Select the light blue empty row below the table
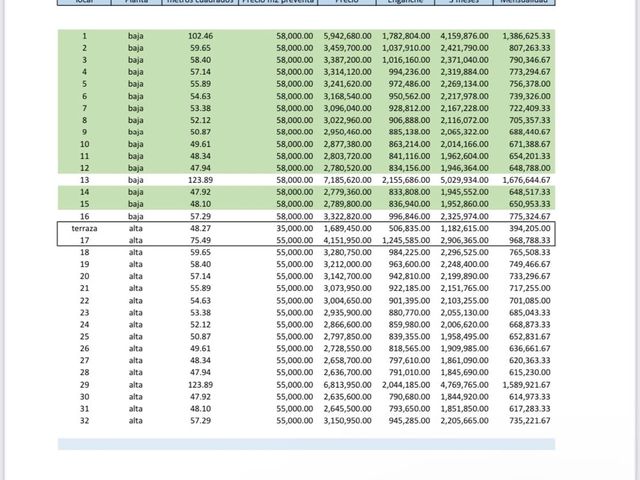 (306, 444)
